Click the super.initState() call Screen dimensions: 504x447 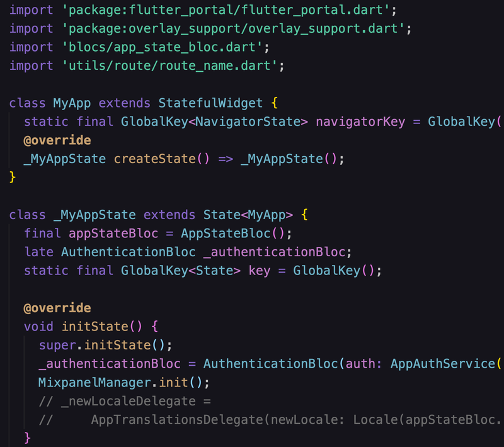(x=105, y=345)
